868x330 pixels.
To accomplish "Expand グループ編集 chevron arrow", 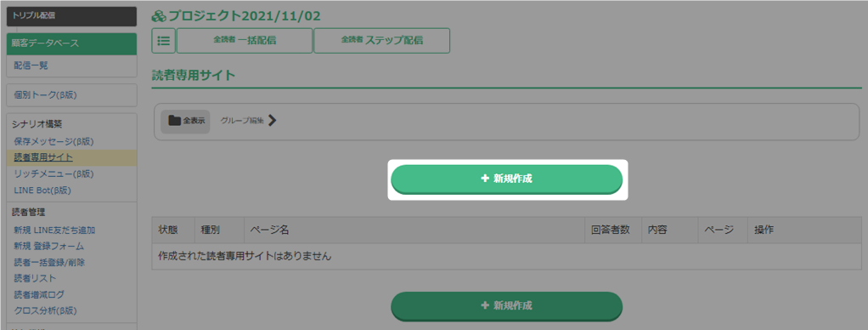I will (272, 121).
